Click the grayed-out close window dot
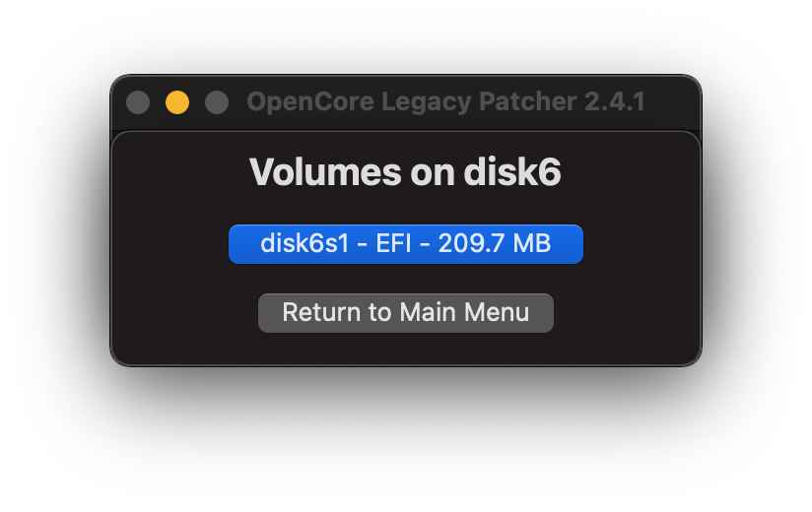Image resolution: width=812 pixels, height=512 pixels. click(x=138, y=101)
